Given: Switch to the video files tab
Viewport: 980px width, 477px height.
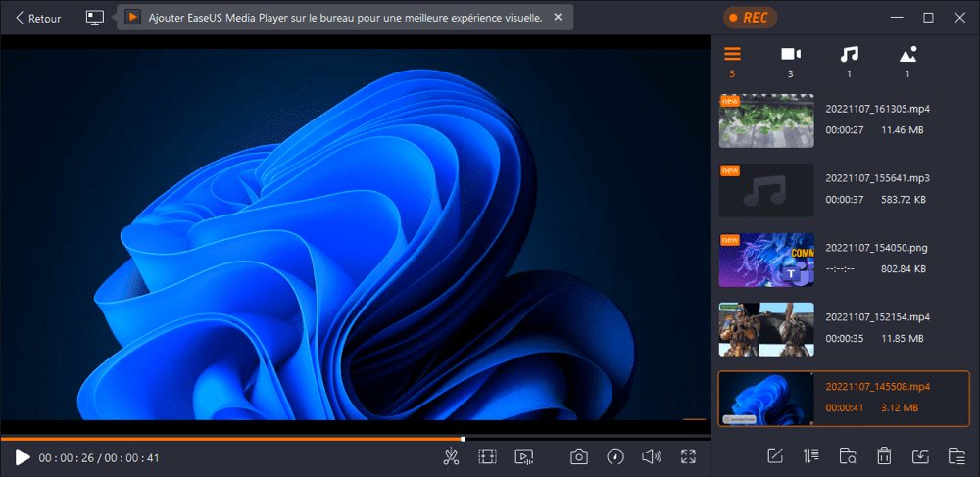Looking at the screenshot, I should coord(791,61).
